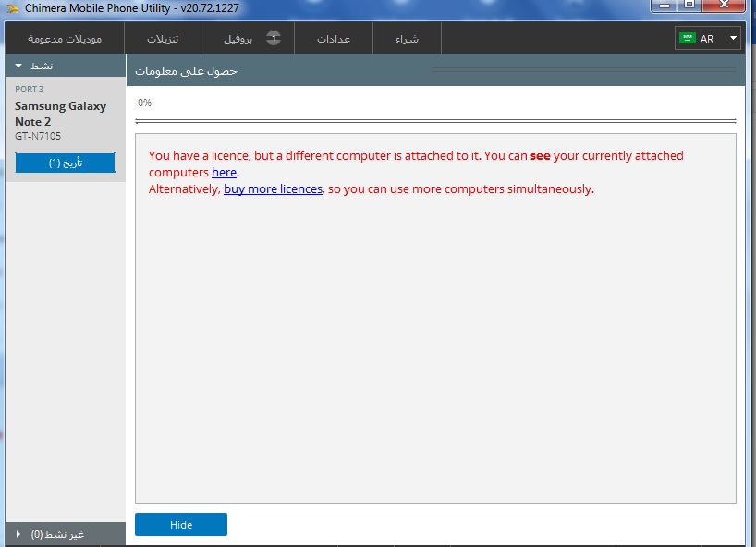Click the Saudi flag language icon
Image resolution: width=756 pixels, height=547 pixels.
(687, 38)
